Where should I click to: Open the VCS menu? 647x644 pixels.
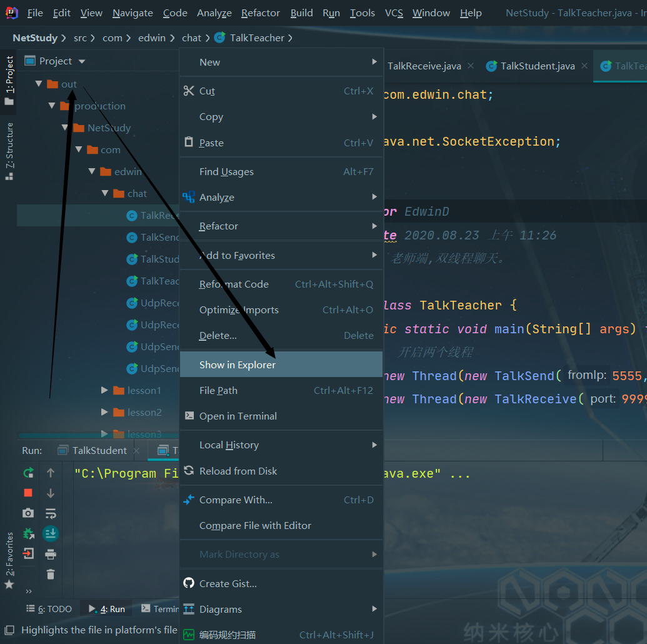pyautogui.click(x=394, y=13)
